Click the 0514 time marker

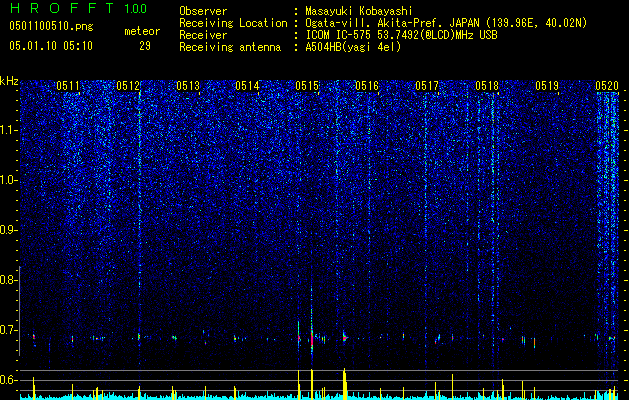247,85
